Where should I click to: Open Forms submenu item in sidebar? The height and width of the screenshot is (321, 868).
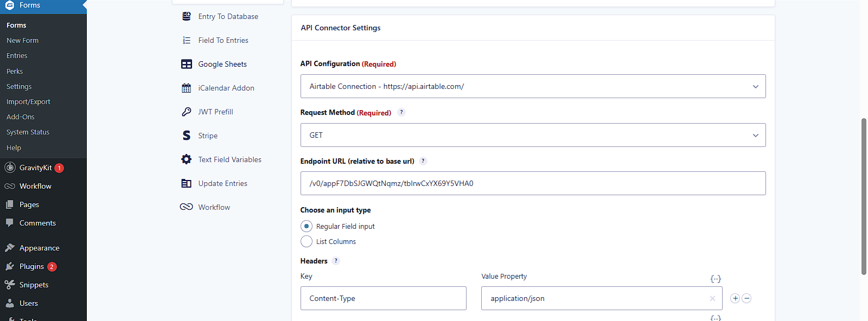[16, 25]
